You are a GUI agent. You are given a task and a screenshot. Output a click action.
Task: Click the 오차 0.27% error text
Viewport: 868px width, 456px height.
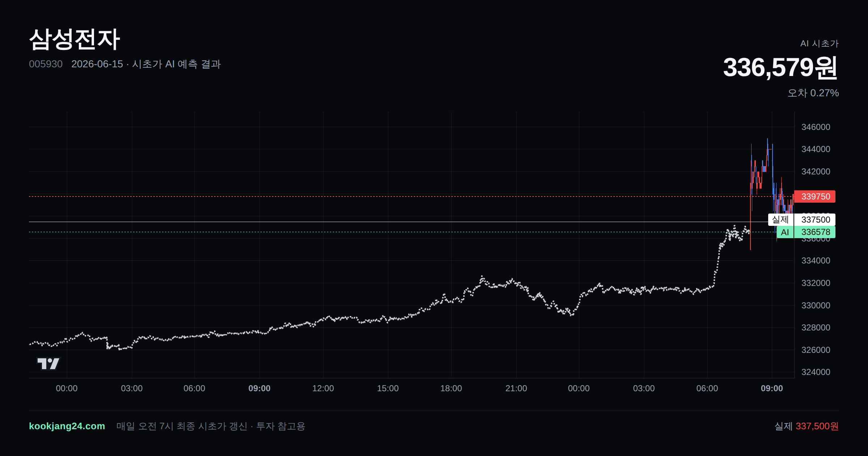point(813,93)
